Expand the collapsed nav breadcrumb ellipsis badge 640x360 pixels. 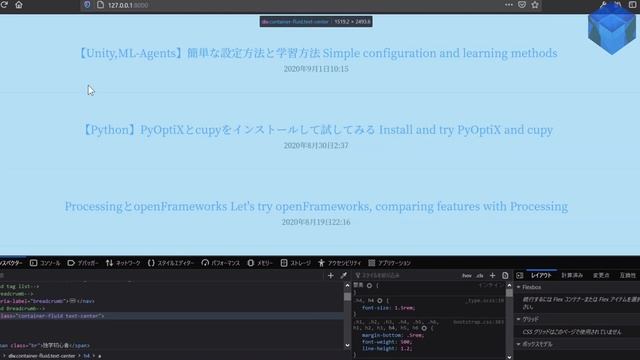73,301
